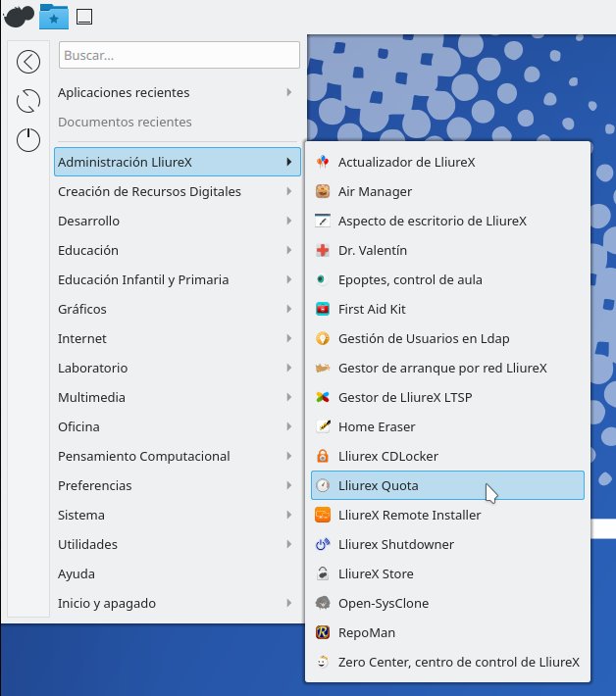Launch RepoMan text entry
Viewport: 616px width, 696px height.
pyautogui.click(x=367, y=633)
